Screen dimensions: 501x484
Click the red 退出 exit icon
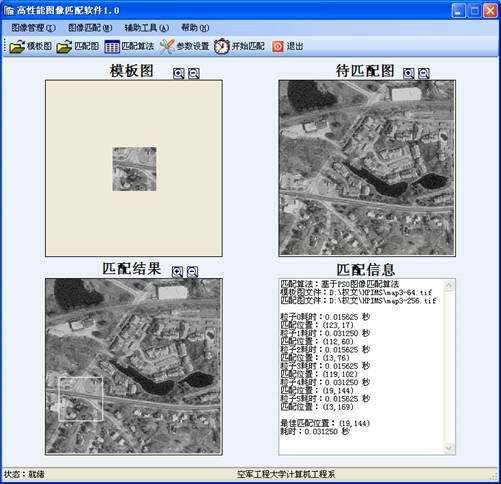pos(278,46)
